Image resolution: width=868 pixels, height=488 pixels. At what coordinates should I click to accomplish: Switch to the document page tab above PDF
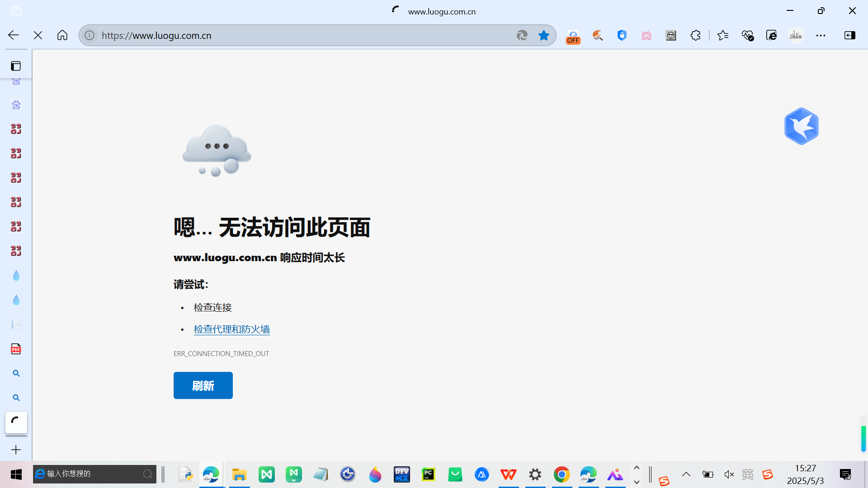(x=16, y=324)
